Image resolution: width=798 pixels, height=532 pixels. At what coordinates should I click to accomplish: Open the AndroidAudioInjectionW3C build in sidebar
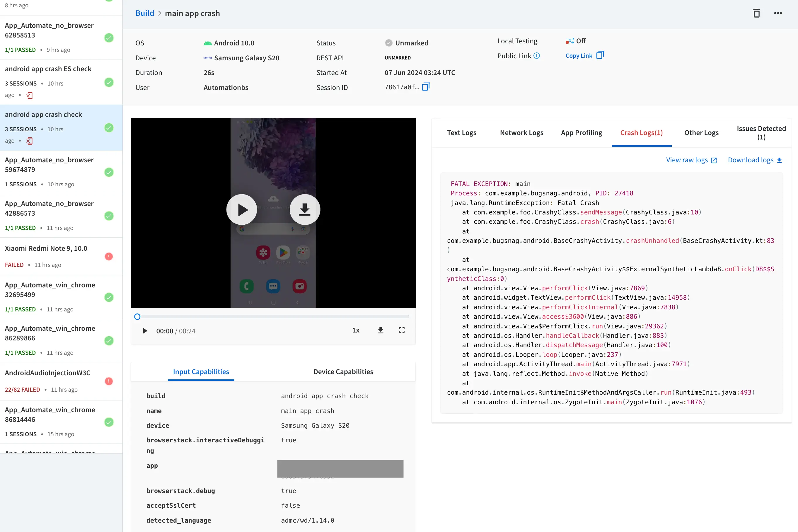[47, 373]
